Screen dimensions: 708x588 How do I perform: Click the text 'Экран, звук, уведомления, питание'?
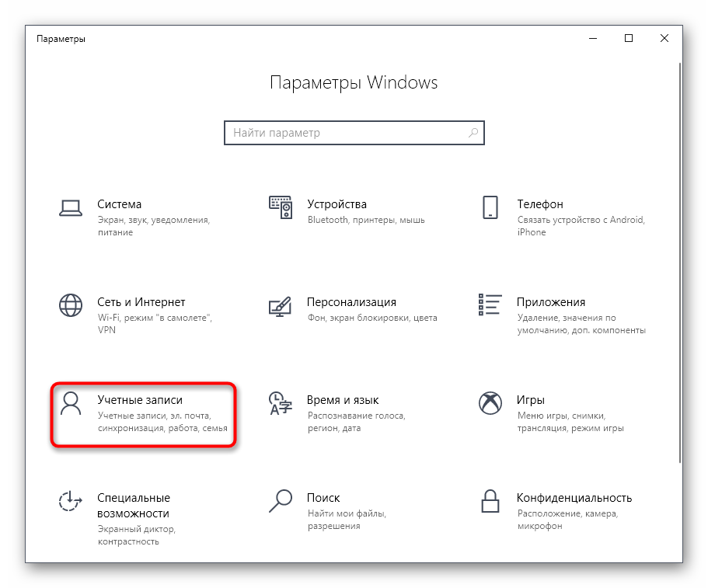tap(154, 226)
